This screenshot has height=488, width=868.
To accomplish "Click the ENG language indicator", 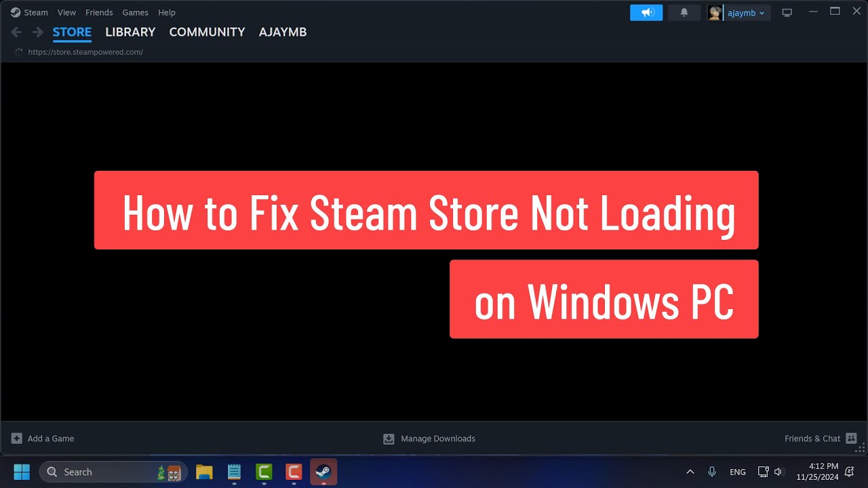I will click(738, 472).
